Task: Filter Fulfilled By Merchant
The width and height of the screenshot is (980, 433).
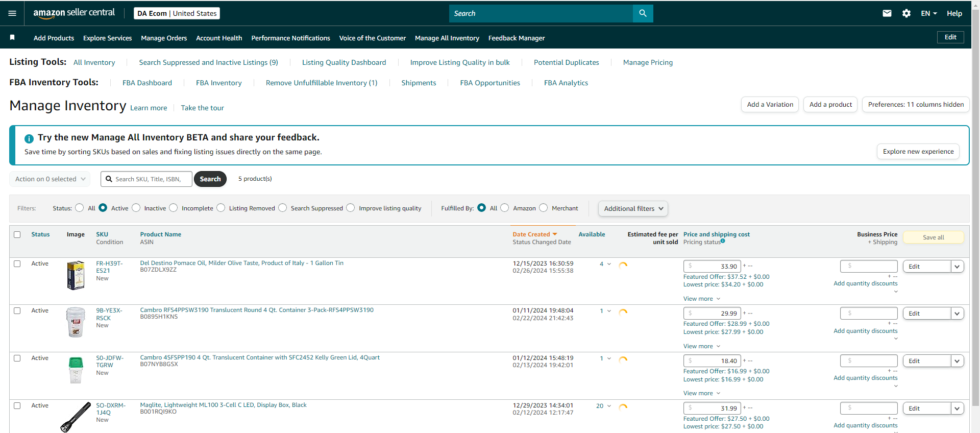Action: click(x=544, y=208)
